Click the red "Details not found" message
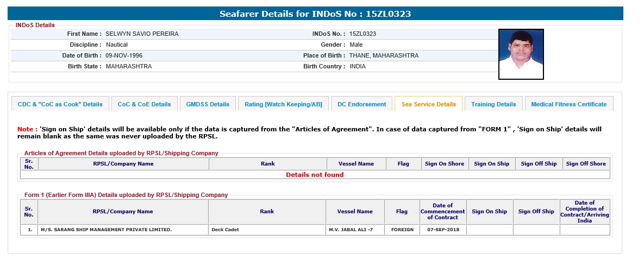Screen dimensions: 644x267 pos(315,175)
